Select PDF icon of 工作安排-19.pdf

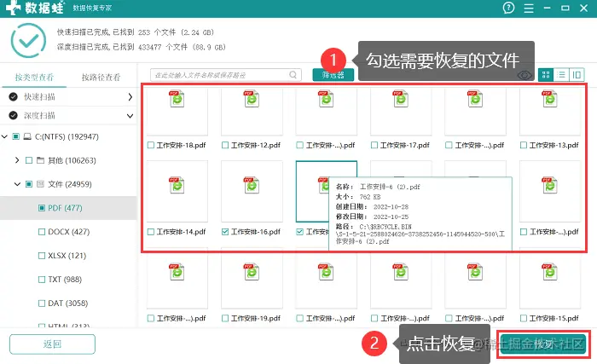click(252, 272)
